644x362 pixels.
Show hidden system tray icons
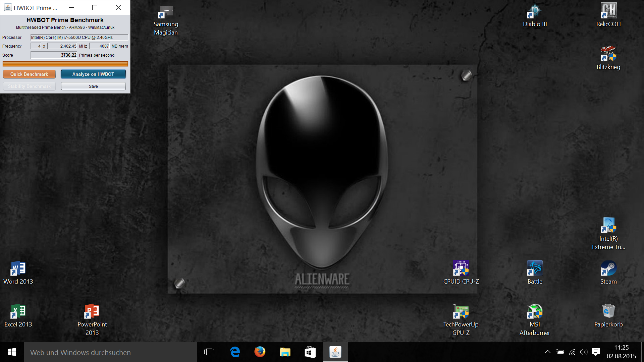(x=547, y=352)
